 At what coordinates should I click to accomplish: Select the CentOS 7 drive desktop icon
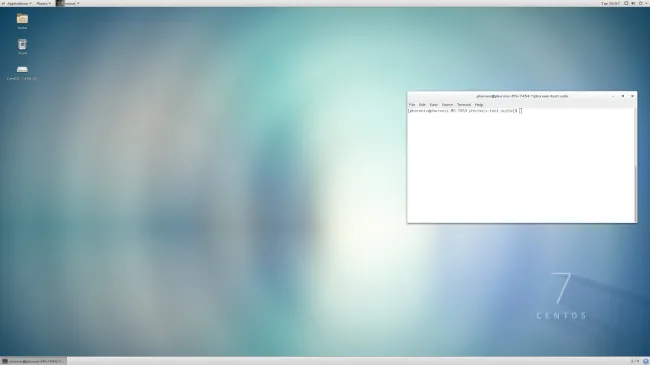tap(22, 72)
